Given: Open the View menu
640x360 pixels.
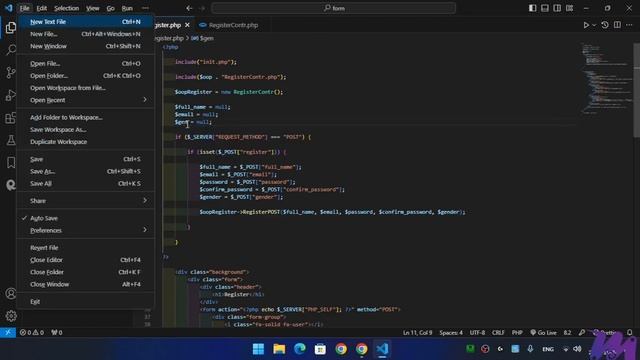Looking at the screenshot, I should pyautogui.click(x=92, y=8).
